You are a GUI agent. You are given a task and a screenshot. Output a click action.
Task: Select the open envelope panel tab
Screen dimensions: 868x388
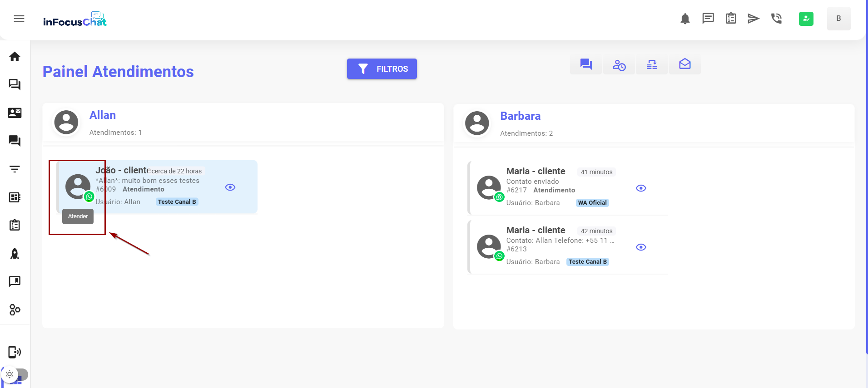[684, 64]
